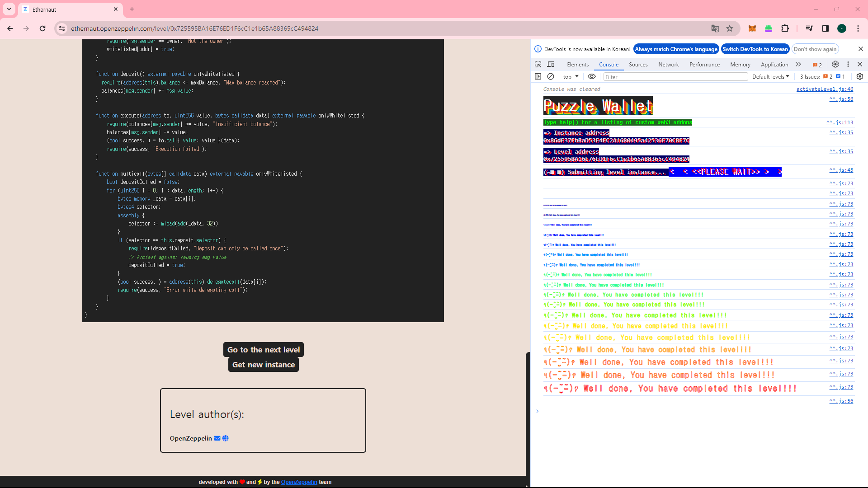Click the Level address console message
Screen dimensions: 868x488
[x=616, y=155]
